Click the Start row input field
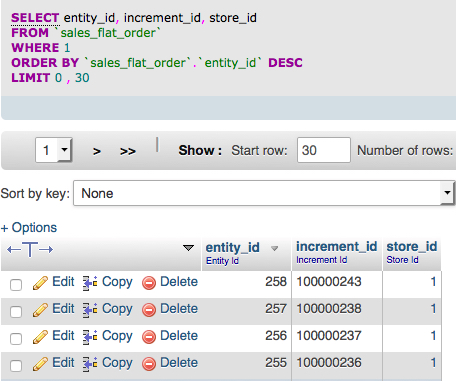Viewport: 456px width, 381px height. pos(324,150)
